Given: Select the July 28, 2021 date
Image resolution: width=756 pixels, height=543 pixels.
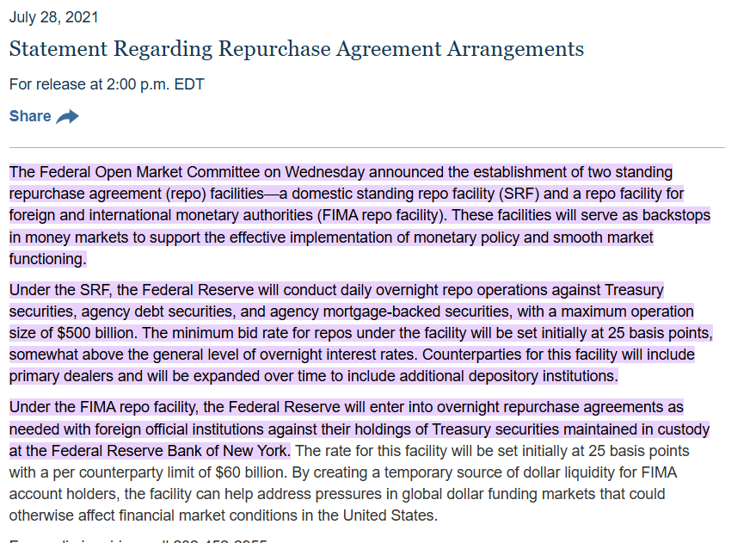Looking at the screenshot, I should (x=53, y=17).
